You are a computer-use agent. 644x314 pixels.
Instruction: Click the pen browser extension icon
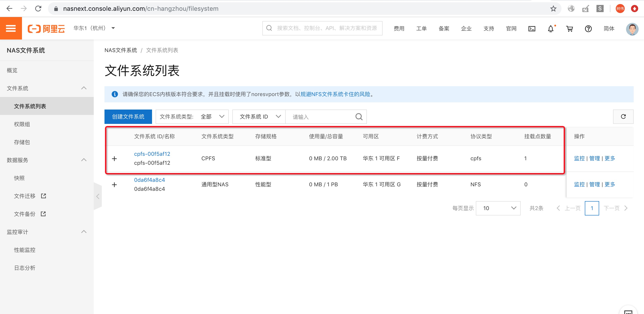585,9
